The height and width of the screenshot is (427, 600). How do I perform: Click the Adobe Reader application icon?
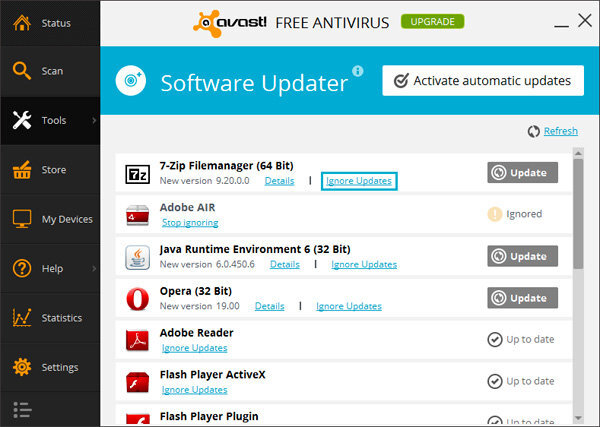point(138,341)
